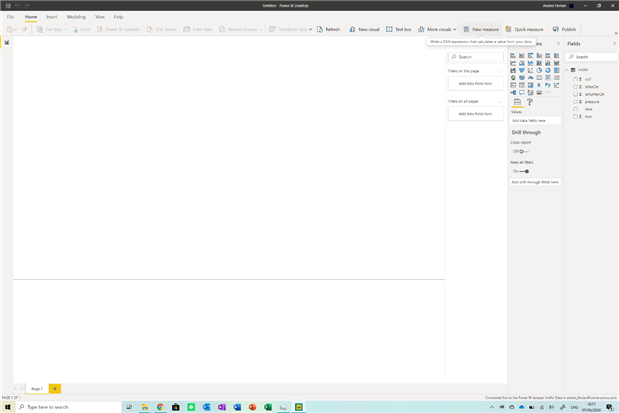Screen dimensions: 619x413
Task: Select the Stacked bar chart visual
Action: click(x=513, y=55)
